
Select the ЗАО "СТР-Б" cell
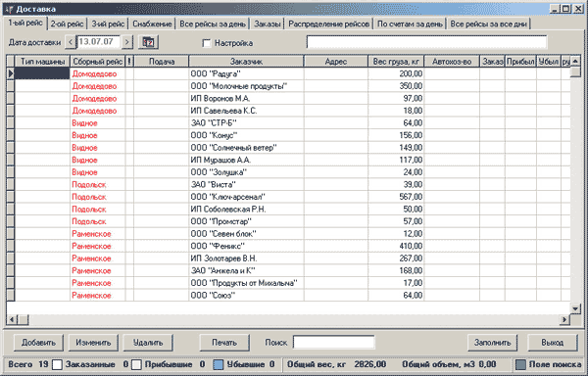coord(246,123)
